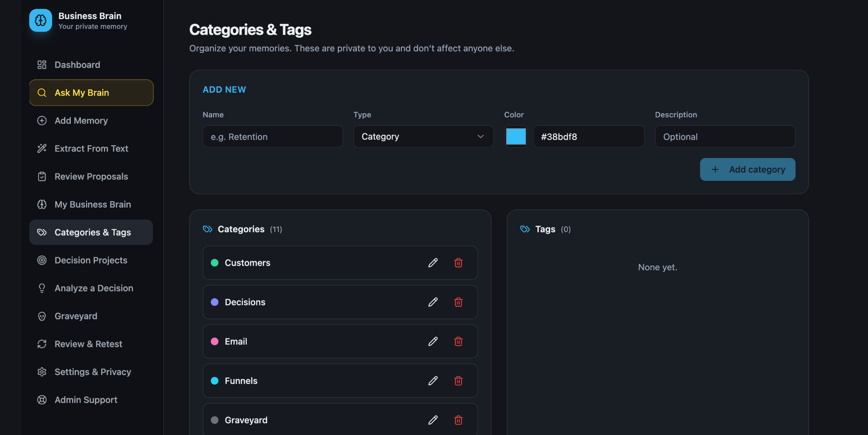The image size is (868, 435).
Task: Open the Type dropdown set to Category
Action: click(423, 136)
